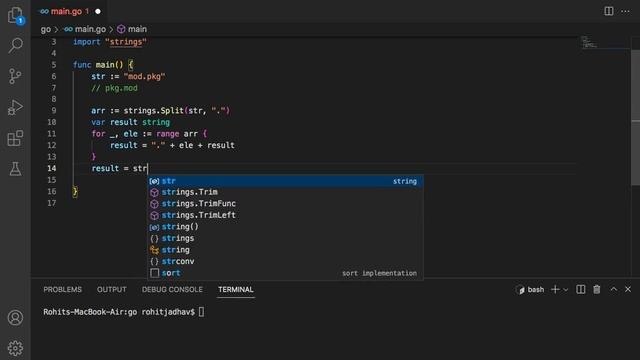Click the unsaved dot on main.go tab
This screenshot has height=360, width=640.
(x=98, y=11)
